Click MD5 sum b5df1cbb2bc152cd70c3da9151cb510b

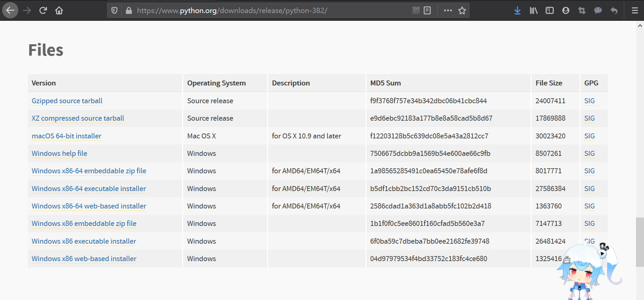[x=431, y=189]
